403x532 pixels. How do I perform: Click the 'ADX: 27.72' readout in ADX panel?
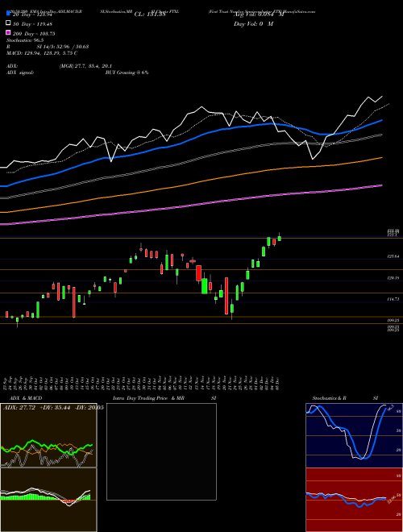pos(19,408)
